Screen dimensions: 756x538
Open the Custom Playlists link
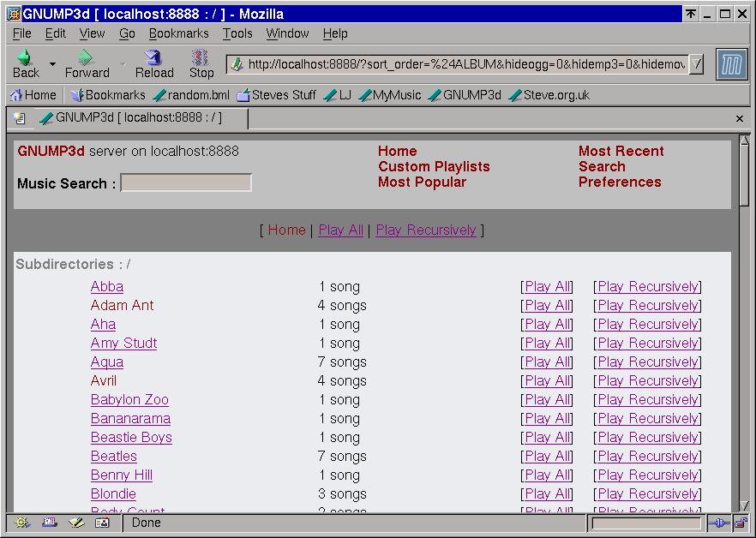click(434, 166)
